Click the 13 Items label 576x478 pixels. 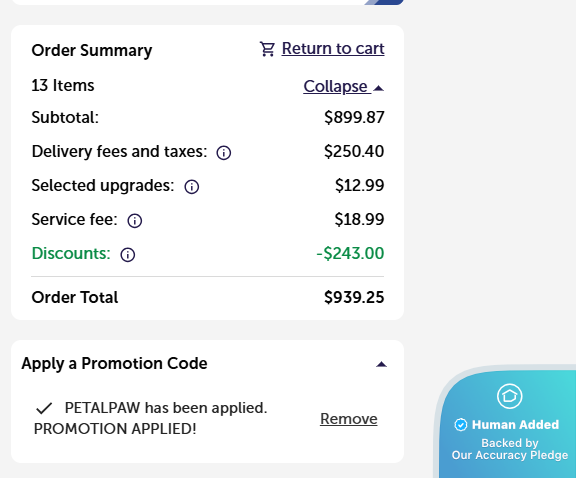tap(63, 86)
